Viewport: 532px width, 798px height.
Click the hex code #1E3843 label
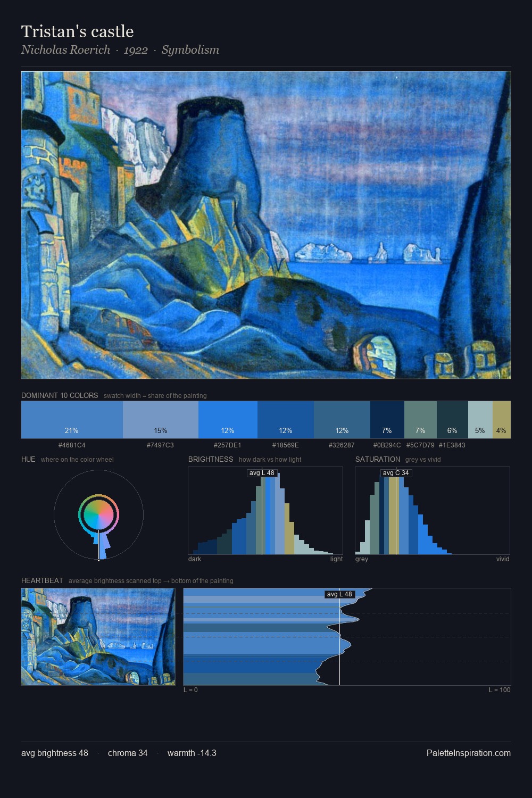452,445
